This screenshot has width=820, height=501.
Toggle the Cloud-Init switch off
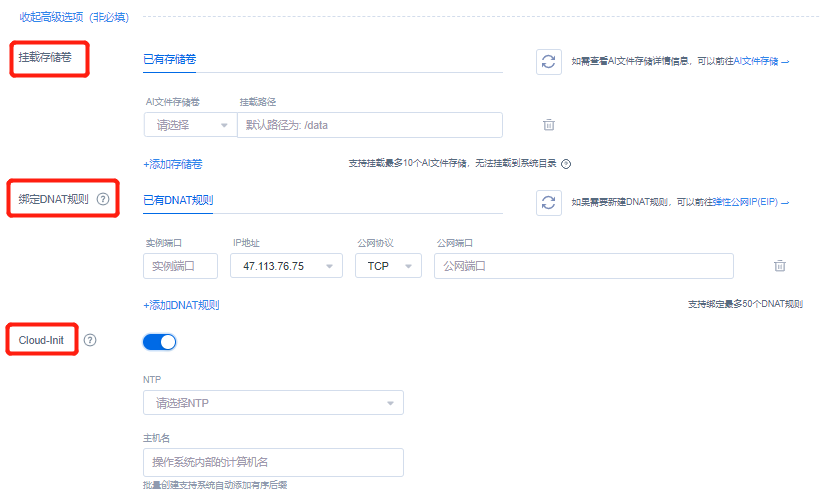[x=160, y=342]
